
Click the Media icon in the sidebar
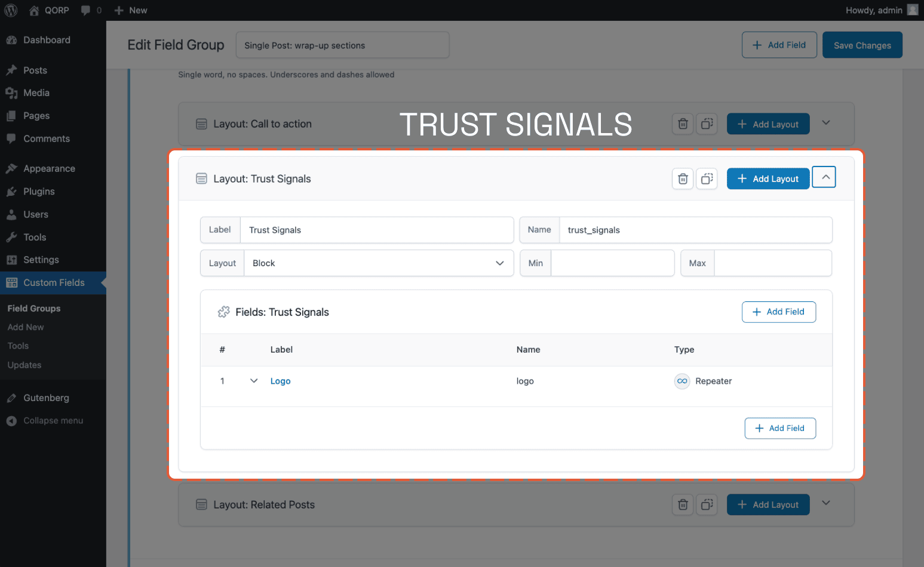[13, 93]
